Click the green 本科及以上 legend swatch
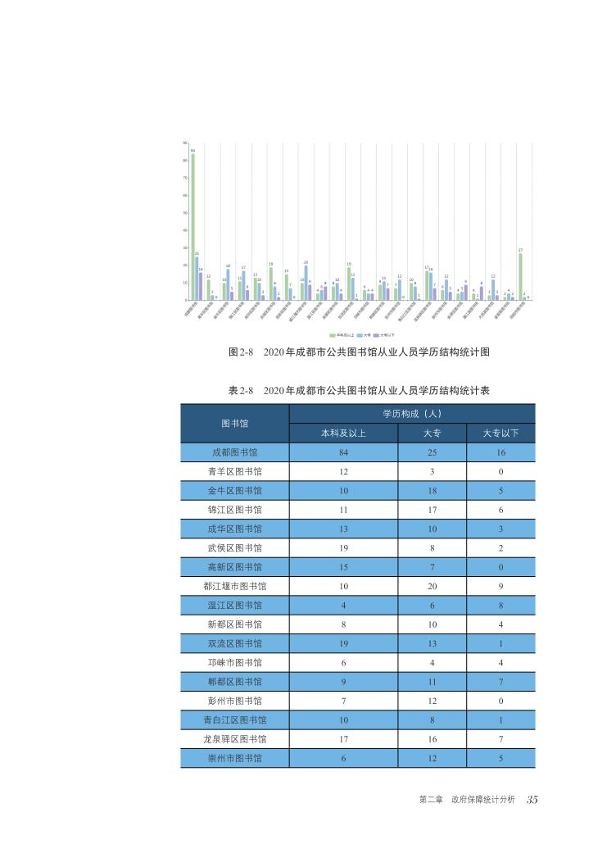This screenshot has height=858, width=616. (x=332, y=335)
